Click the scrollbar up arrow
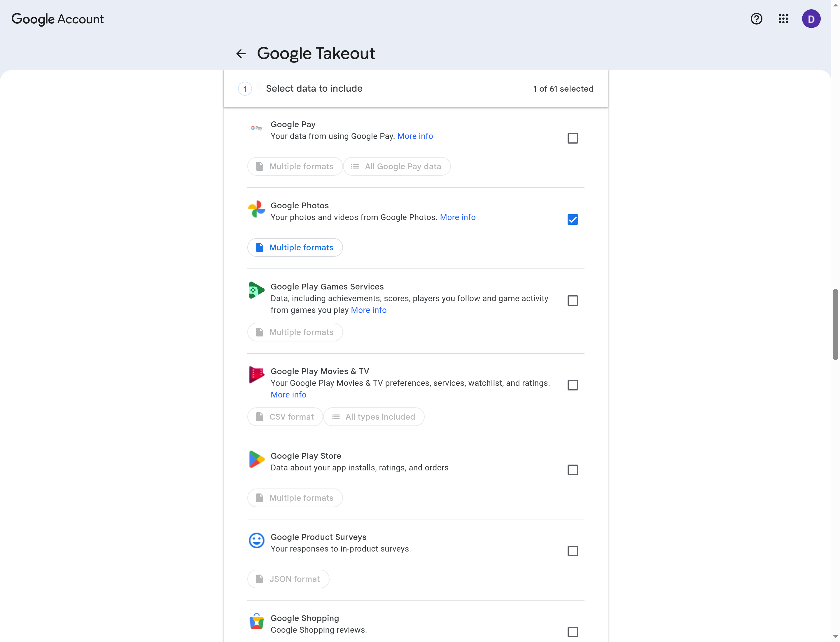The image size is (840, 642). 835,5
